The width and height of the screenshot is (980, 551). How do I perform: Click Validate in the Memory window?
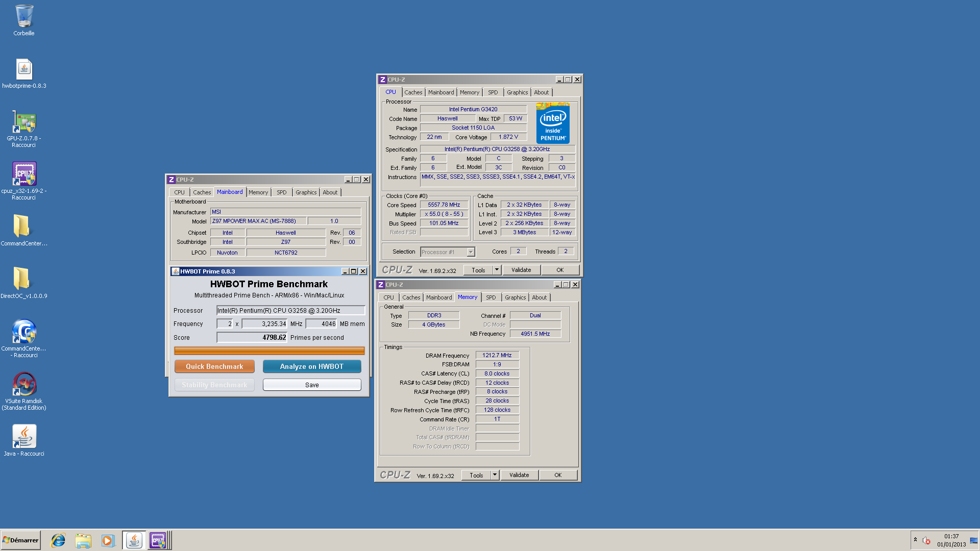point(519,475)
